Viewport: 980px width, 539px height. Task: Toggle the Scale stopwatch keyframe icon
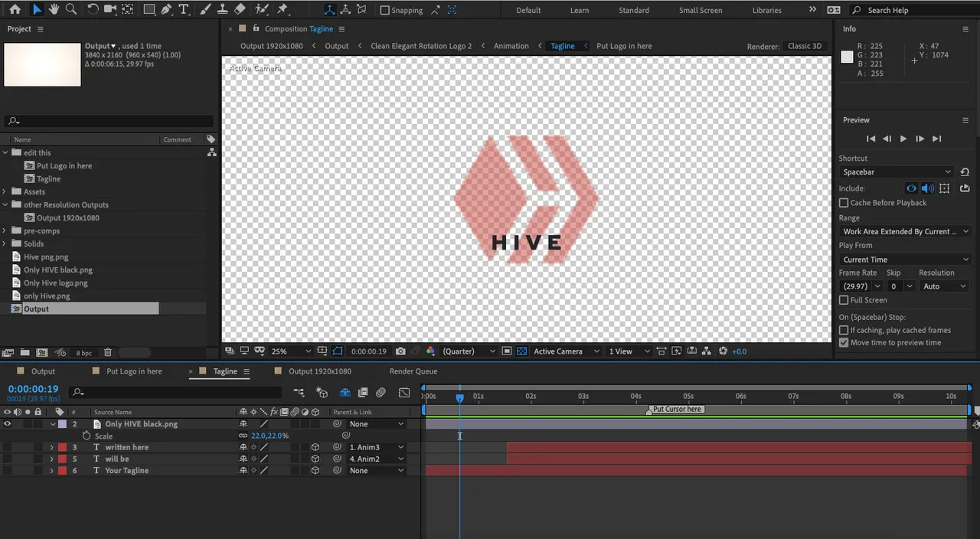[87, 436]
